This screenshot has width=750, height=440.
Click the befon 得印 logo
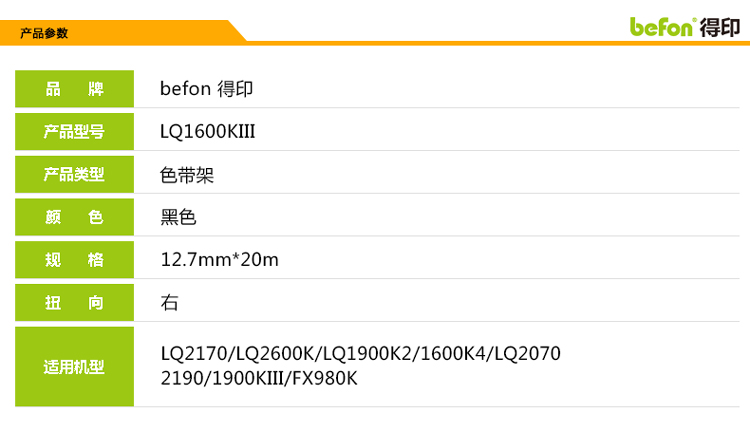point(684,27)
